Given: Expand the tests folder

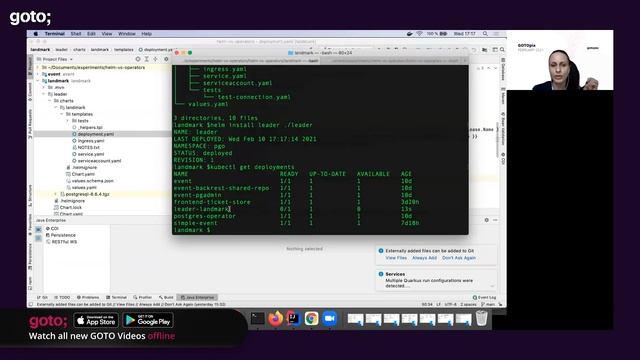Looking at the screenshot, I should coord(68,121).
